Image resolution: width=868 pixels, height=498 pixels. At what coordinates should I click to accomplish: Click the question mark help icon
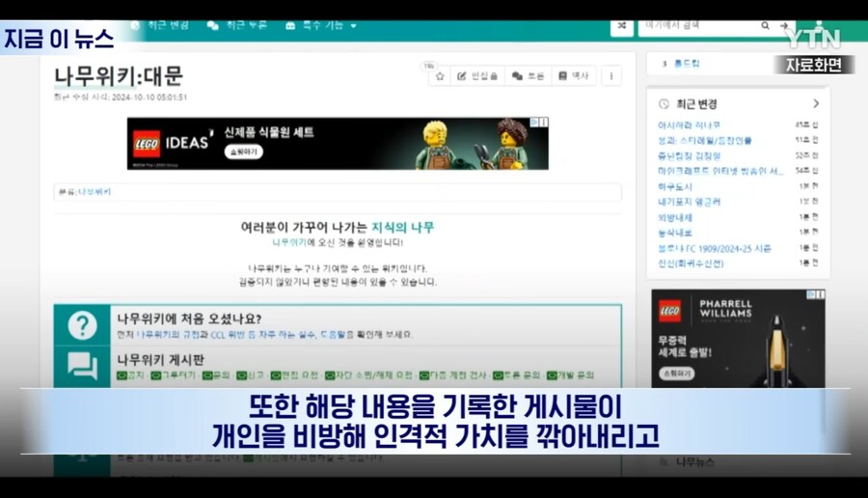click(82, 325)
